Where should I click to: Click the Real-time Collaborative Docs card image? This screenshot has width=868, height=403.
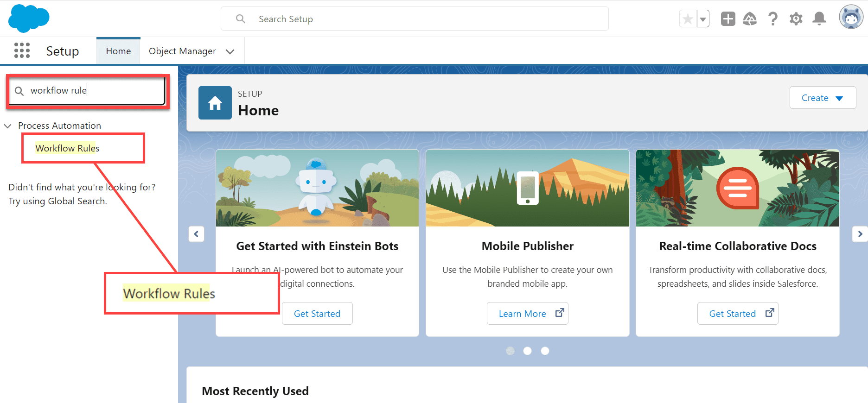pyautogui.click(x=738, y=188)
